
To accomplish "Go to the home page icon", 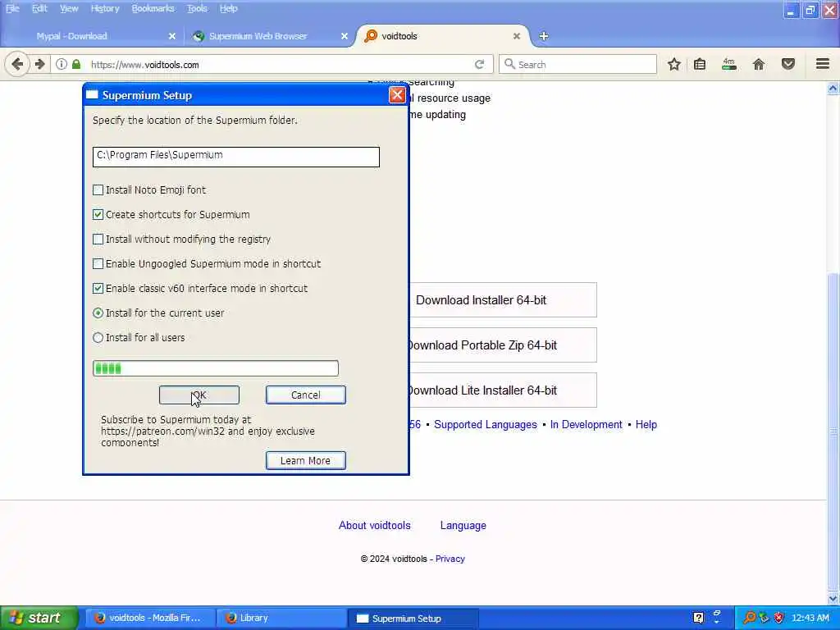I will click(759, 64).
